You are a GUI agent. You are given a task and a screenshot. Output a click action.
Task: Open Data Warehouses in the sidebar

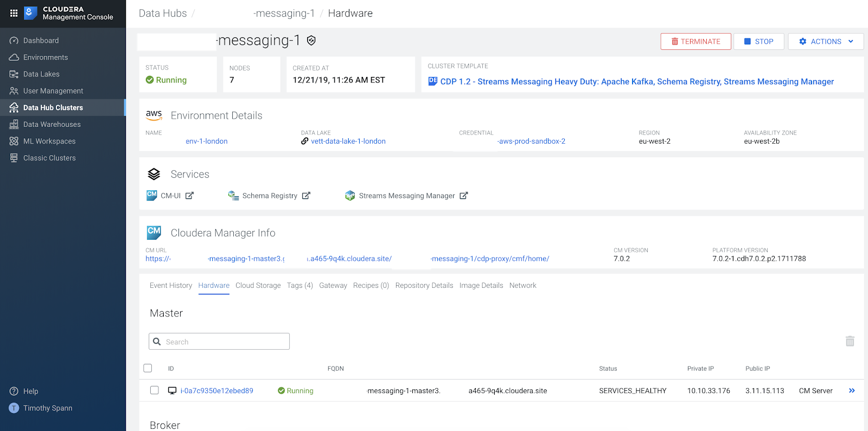[x=52, y=125]
